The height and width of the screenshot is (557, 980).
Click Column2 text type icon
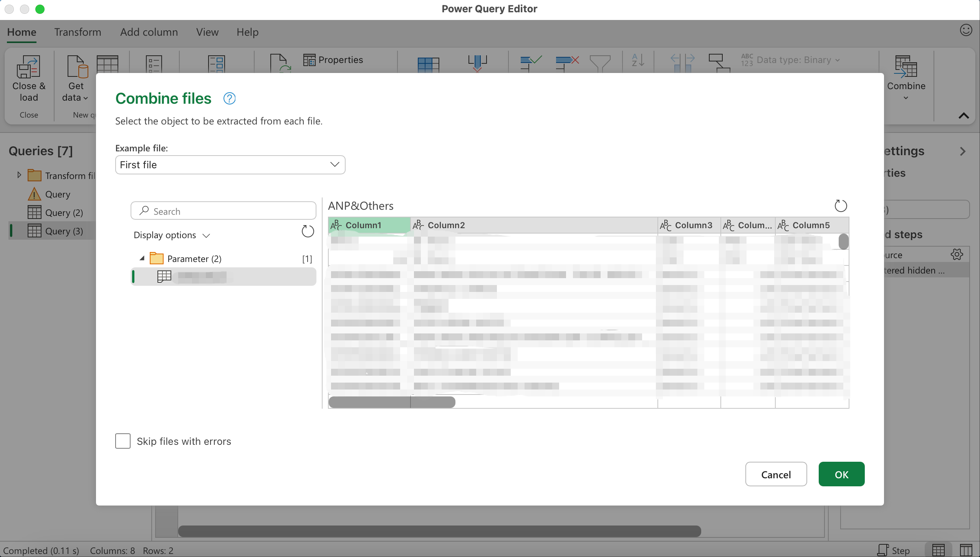(x=418, y=225)
